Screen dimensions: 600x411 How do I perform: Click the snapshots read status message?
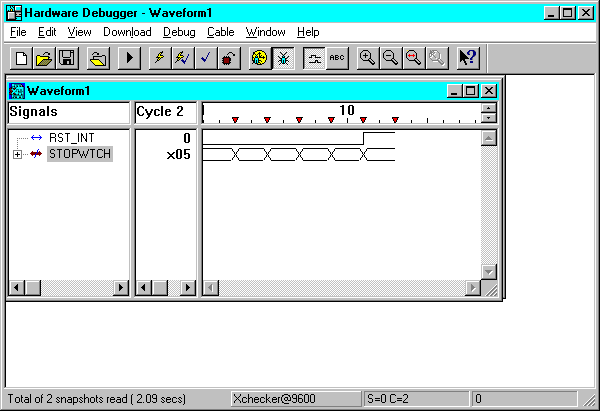click(97, 399)
